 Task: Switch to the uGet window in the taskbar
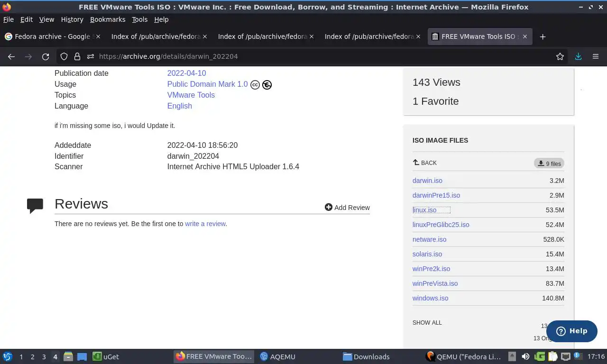[x=106, y=356]
